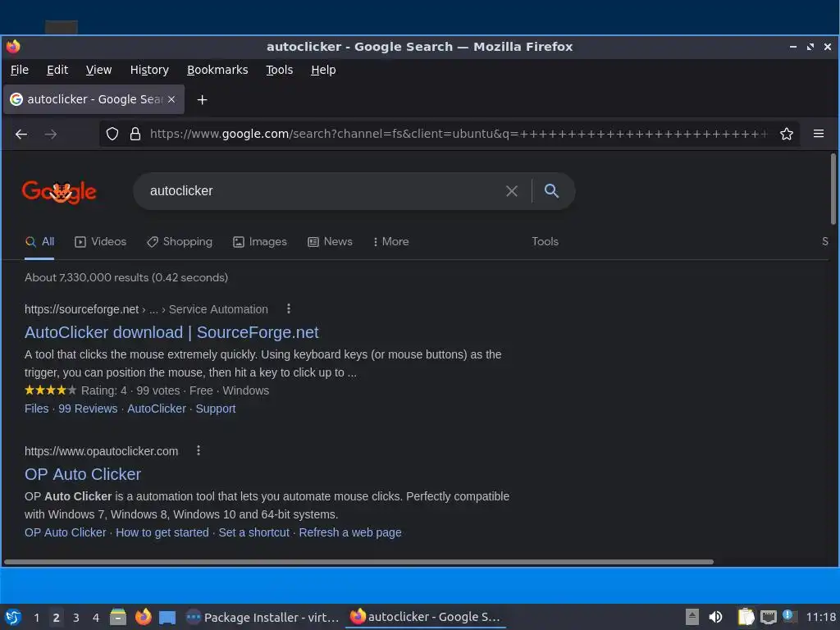Click the system start menu icon in taskbar
Image resolution: width=840 pixels, height=630 pixels.
(x=13, y=617)
